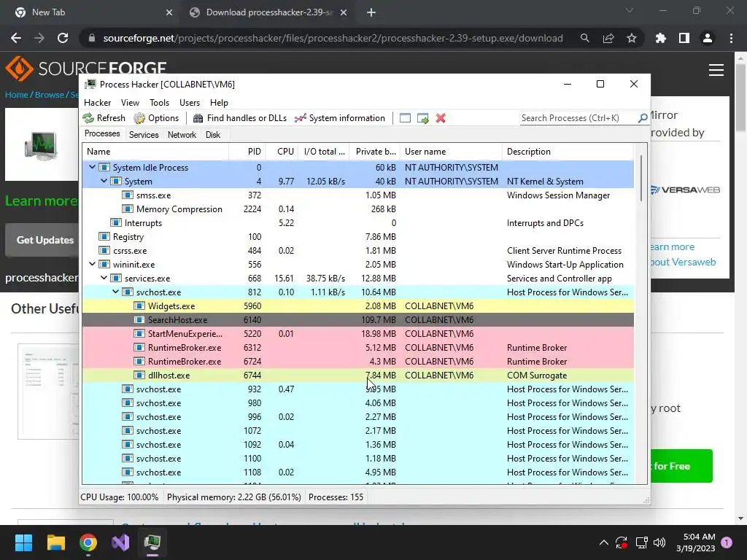
Task: Click the Search Processes input field
Action: 578,118
